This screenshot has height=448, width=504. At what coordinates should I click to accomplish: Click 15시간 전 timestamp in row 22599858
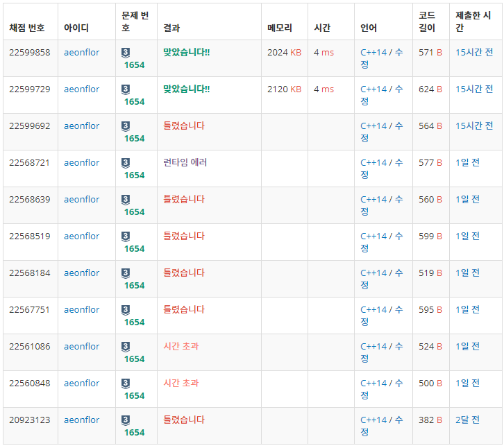click(474, 52)
